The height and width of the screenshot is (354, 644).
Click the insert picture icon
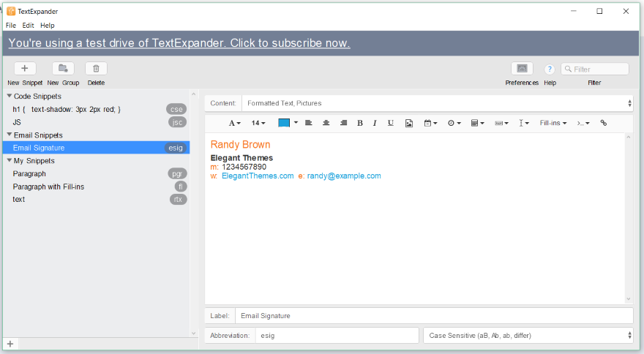coord(408,123)
